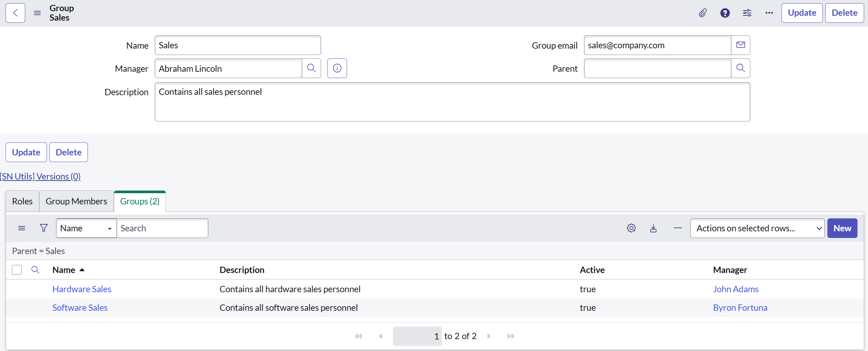Open the form context menu hamburger icon
The image size is (868, 351).
pyautogui.click(x=37, y=13)
